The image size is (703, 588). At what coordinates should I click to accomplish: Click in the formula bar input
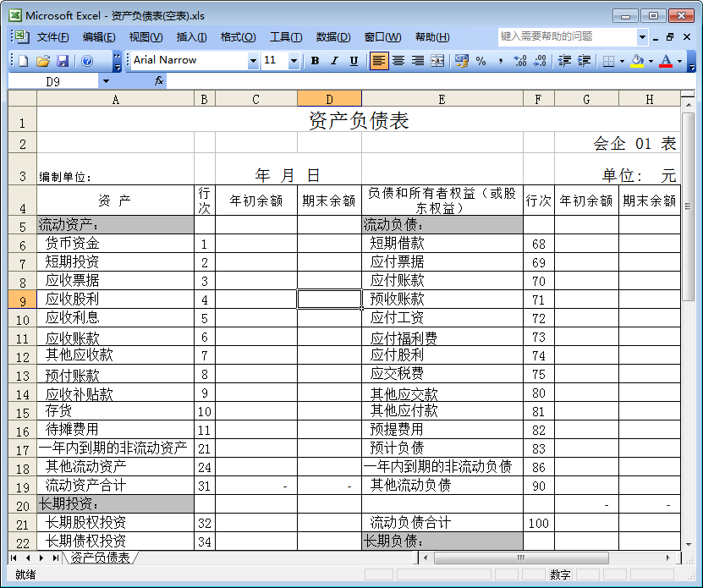431,81
